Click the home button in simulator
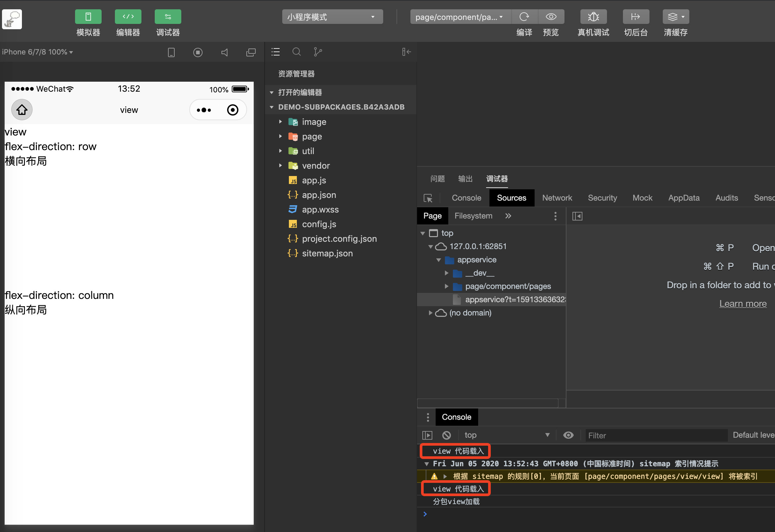The width and height of the screenshot is (775, 532). (22, 110)
